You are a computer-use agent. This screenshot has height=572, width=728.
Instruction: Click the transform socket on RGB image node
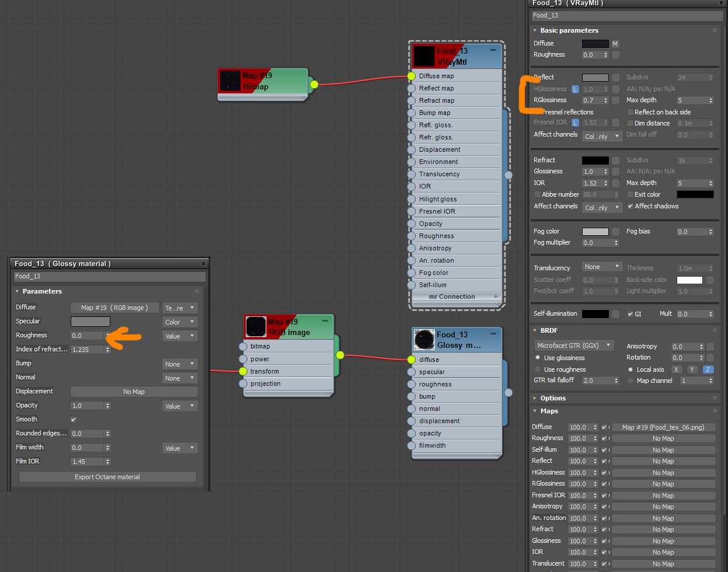[243, 371]
